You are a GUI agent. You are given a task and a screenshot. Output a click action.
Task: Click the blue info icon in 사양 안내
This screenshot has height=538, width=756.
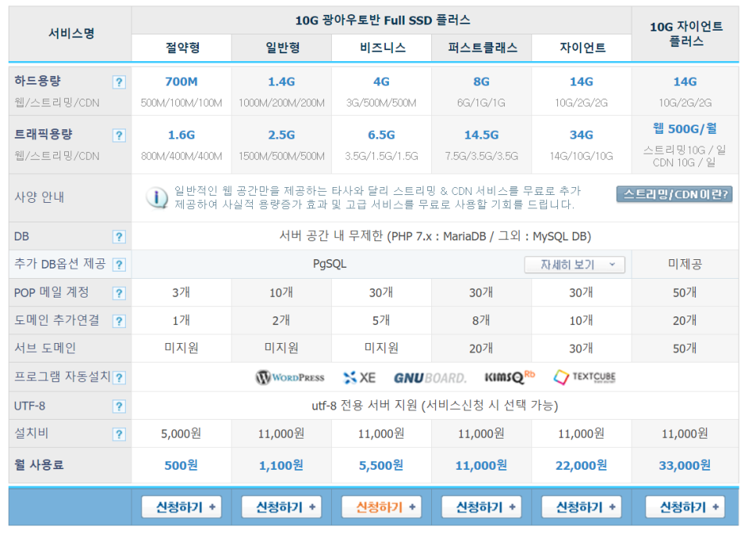pos(157,198)
